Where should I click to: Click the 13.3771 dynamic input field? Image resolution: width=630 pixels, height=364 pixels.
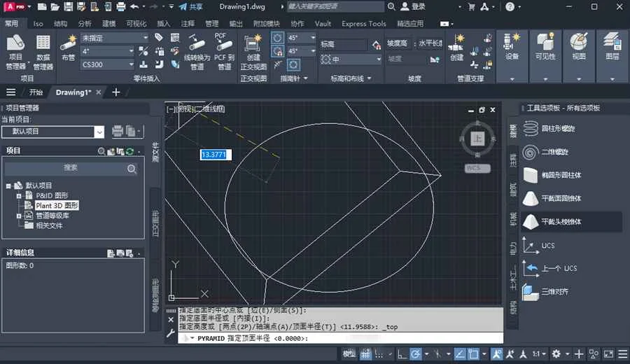pyautogui.click(x=216, y=155)
